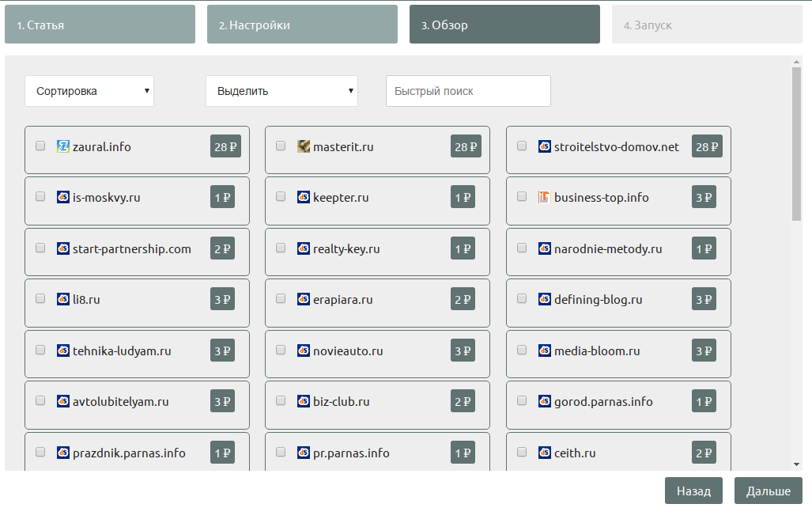Click the start-partnership.com site icon
The height and width of the screenshot is (523, 812).
62,248
